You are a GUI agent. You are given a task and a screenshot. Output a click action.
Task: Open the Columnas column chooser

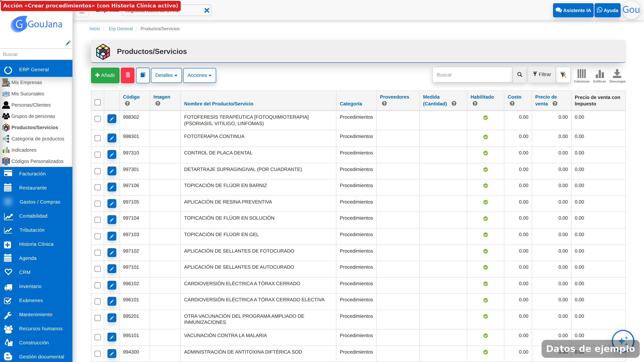581,76
